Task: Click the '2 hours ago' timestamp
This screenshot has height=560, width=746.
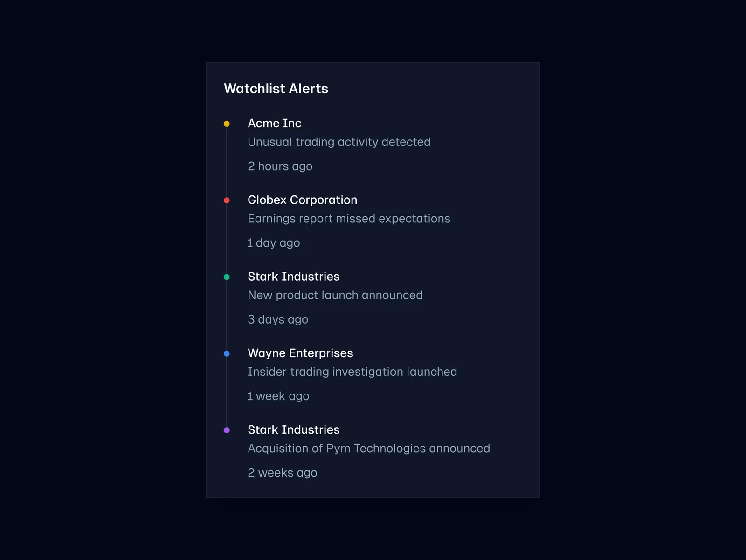Action: point(280,166)
